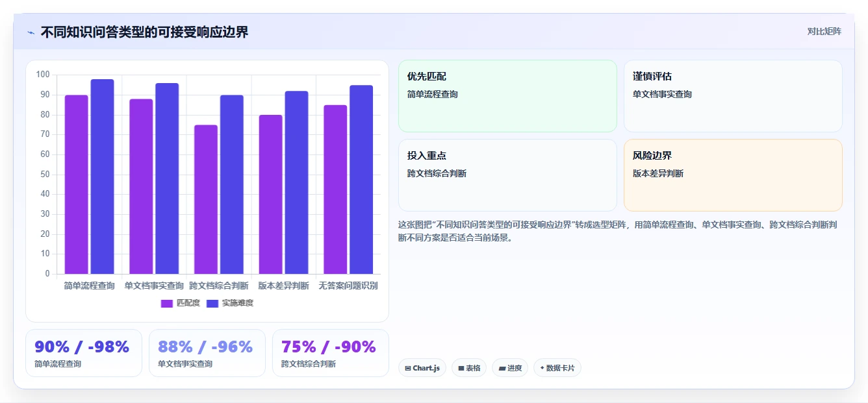Image resolution: width=868 pixels, height=403 pixels.
Task: Click the 进度 chip icon
Action: point(502,368)
